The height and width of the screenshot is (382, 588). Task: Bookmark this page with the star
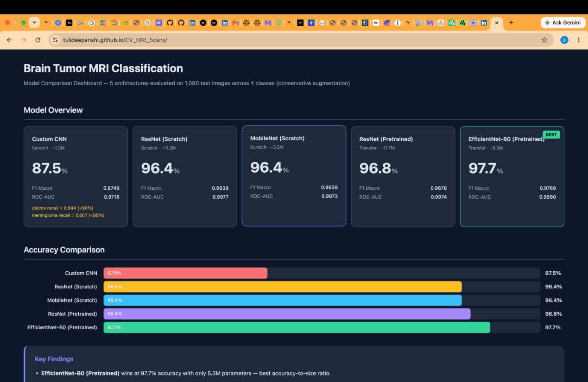(x=544, y=40)
